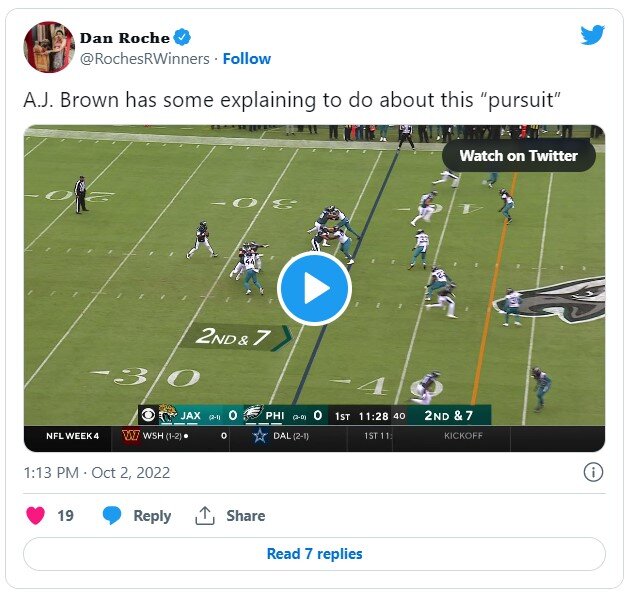
Task: Click the share upload arrow icon
Action: [x=205, y=515]
